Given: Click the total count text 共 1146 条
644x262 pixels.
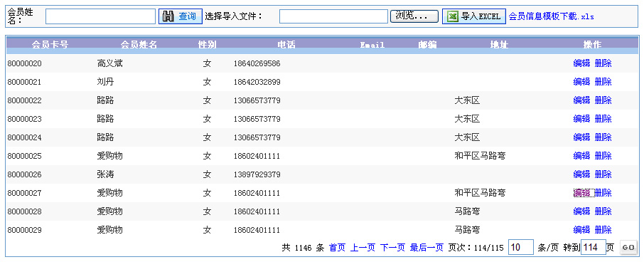Looking at the screenshot, I should pos(303,248).
